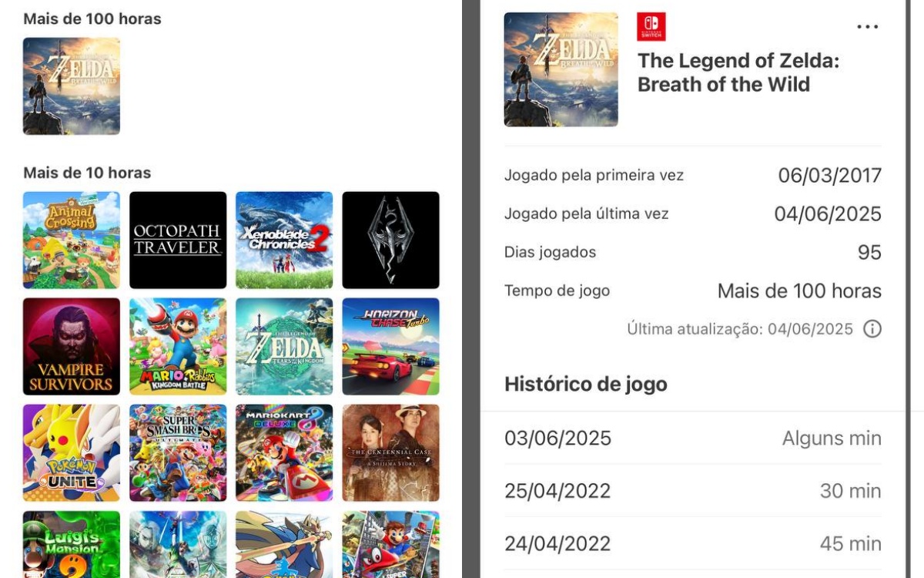Viewport: 924px width, 578px height.
Task: Select Mario + Rabbids Kingdom Battle
Action: click(178, 346)
